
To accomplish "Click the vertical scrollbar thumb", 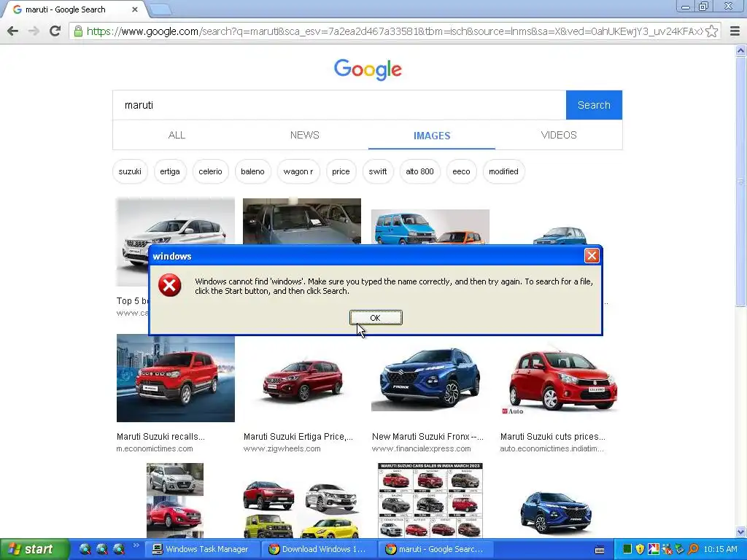I will [741, 181].
